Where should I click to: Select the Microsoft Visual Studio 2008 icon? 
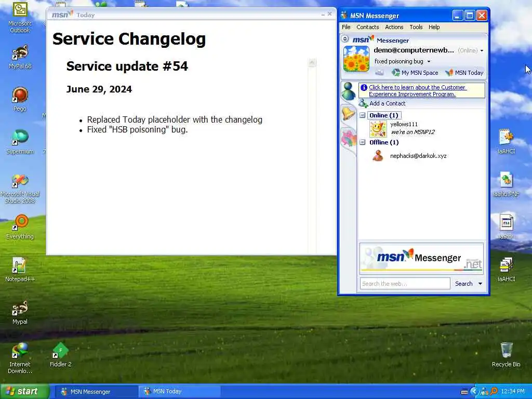20,189
